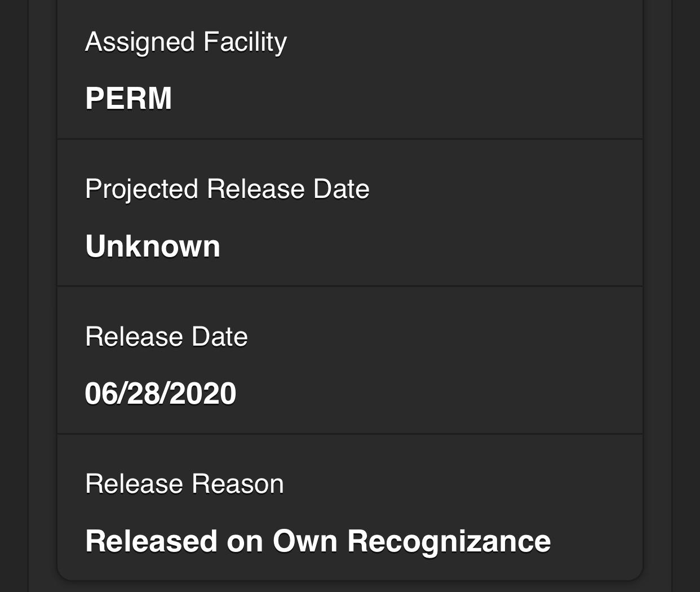Click the bold word "Released"
700x592 pixels.
(151, 541)
